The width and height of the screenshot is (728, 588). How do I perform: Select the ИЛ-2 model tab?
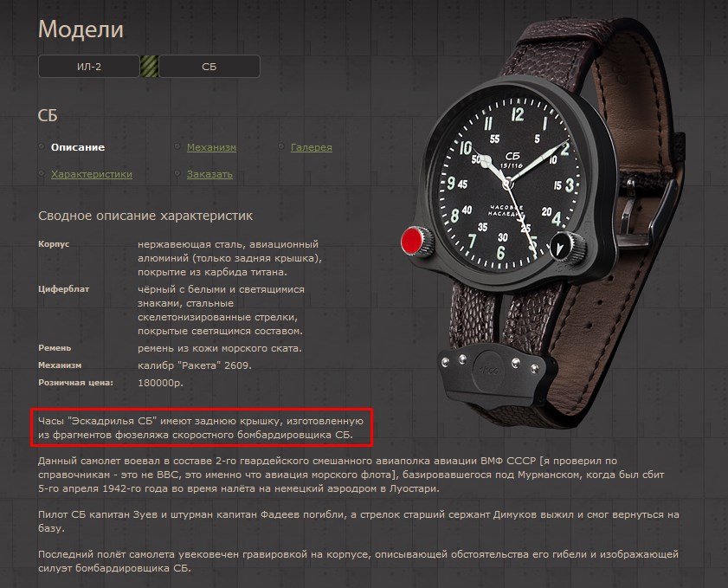[x=88, y=67]
